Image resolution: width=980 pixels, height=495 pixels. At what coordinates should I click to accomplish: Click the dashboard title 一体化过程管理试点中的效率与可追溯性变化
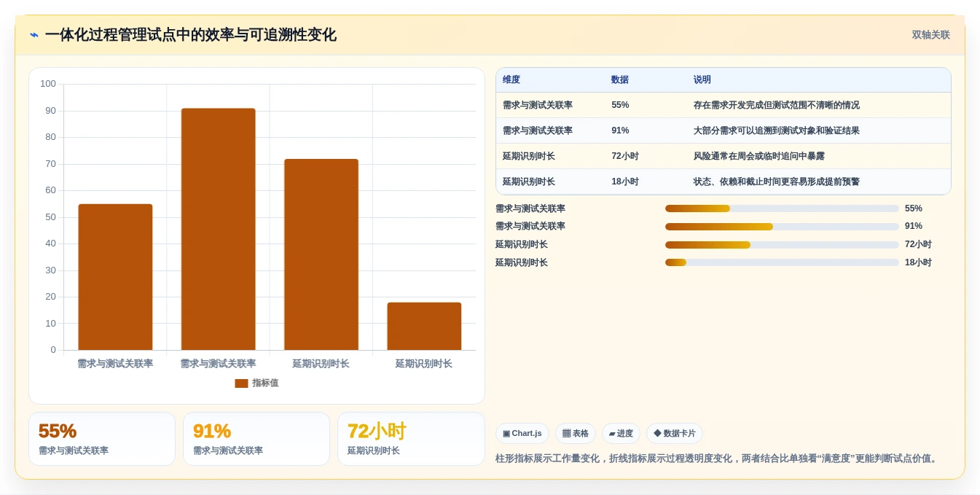point(191,35)
